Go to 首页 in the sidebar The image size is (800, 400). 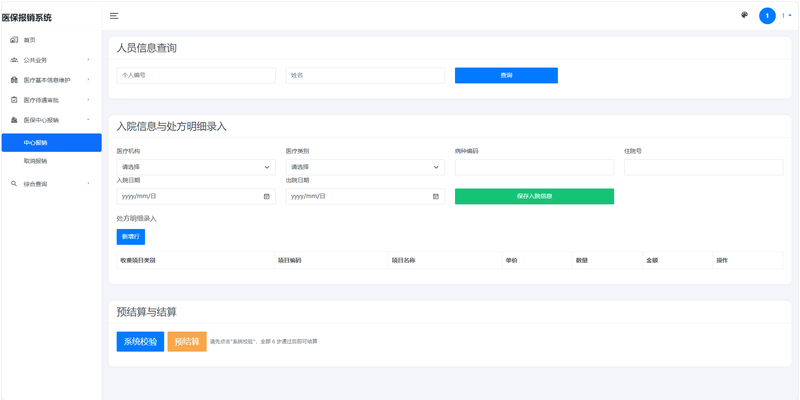(x=52, y=40)
